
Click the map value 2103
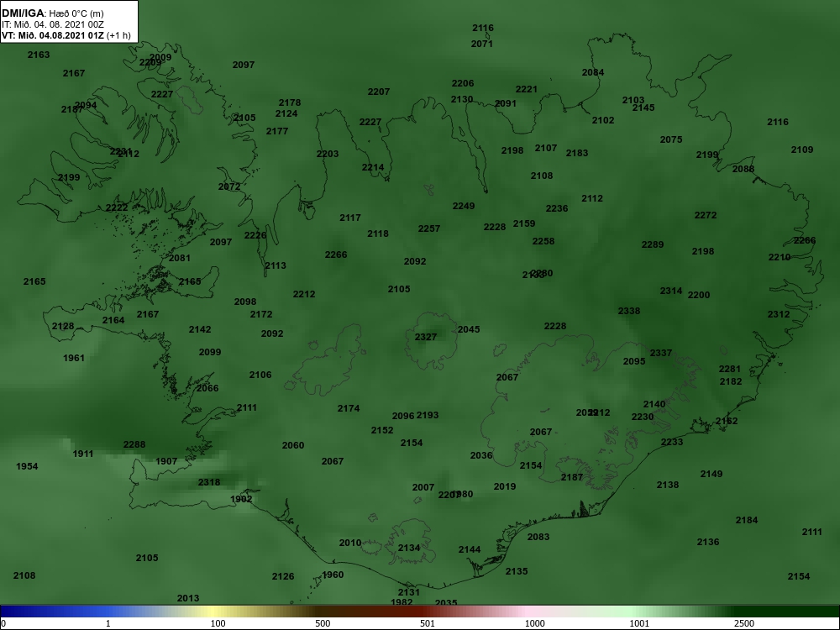click(x=633, y=100)
